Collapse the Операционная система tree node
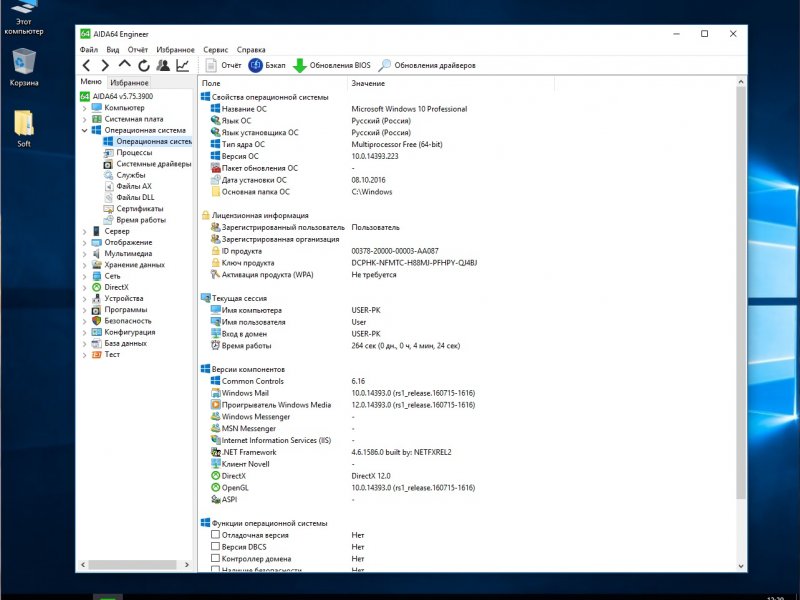Viewport: 800px width, 600px height. 85,130
